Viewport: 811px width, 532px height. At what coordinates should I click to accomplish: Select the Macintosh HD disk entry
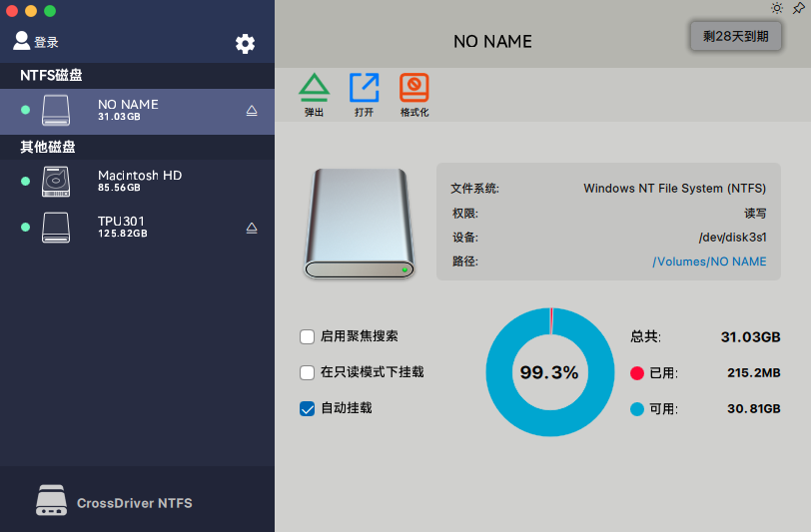click(x=138, y=181)
